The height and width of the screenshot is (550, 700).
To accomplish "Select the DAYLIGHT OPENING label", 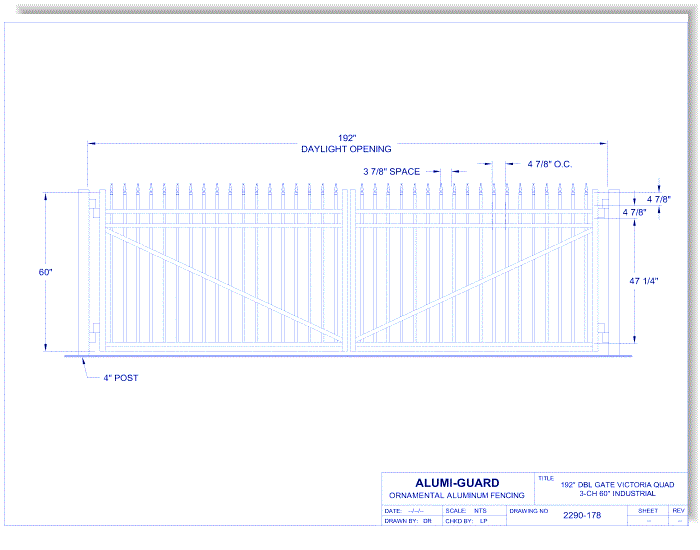I will tap(346, 149).
